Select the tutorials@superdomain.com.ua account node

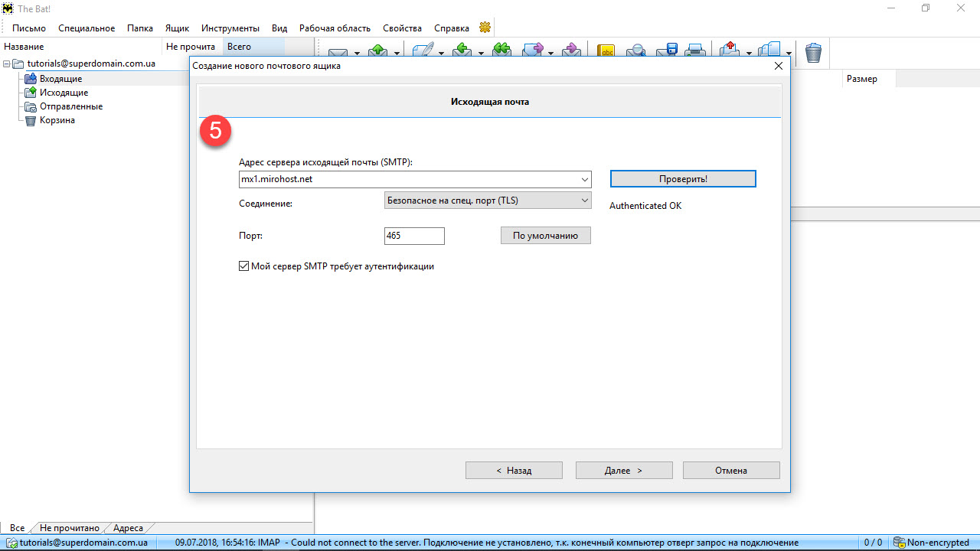(90, 64)
